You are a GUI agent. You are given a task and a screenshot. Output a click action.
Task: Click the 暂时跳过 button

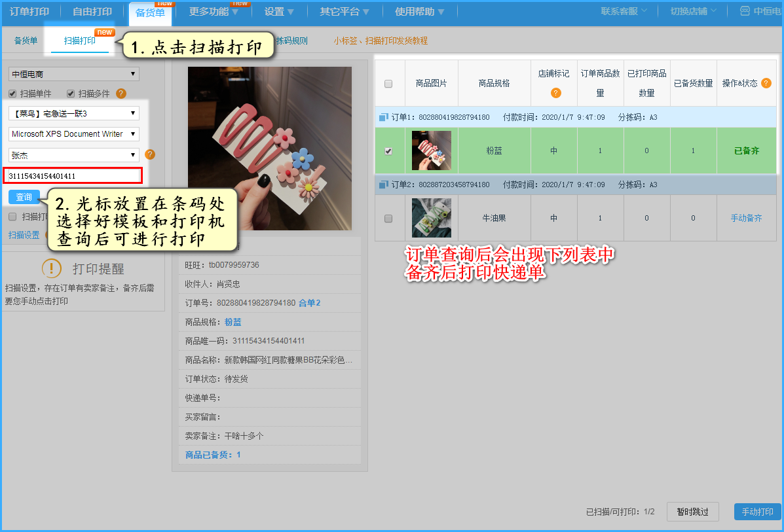pos(692,512)
